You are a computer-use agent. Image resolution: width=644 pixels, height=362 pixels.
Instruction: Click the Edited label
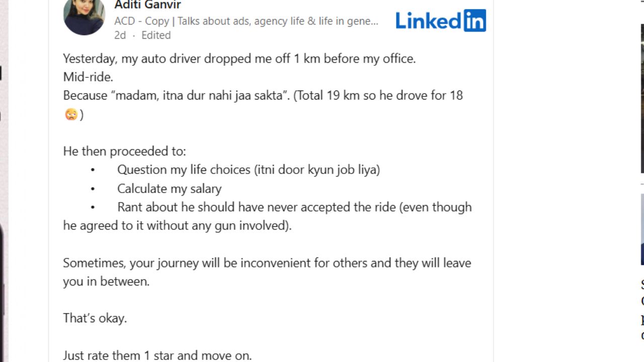pos(156,35)
